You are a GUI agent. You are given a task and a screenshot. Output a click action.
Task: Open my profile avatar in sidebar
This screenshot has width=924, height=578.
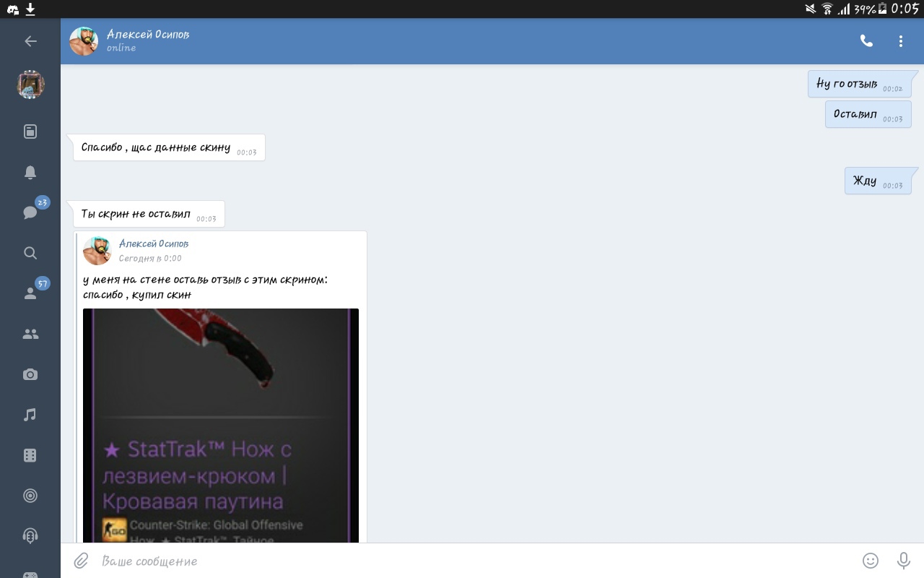point(30,85)
